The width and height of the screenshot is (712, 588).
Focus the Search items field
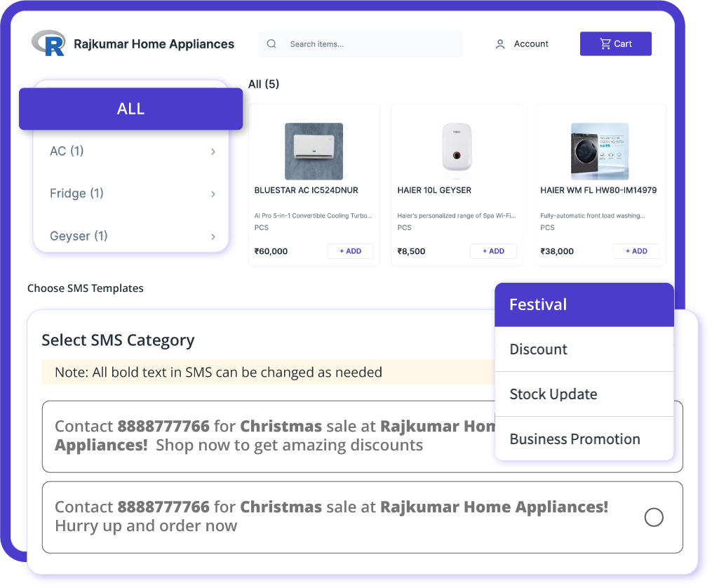[361, 44]
